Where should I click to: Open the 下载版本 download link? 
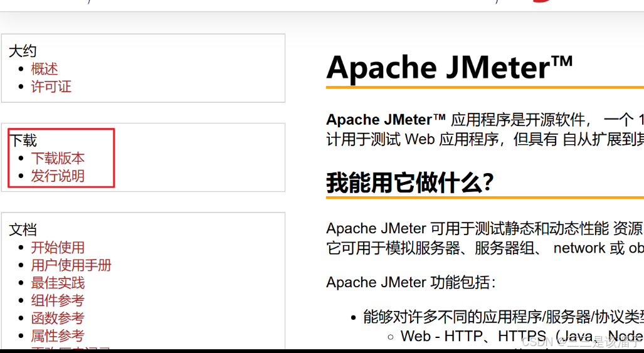(x=58, y=159)
